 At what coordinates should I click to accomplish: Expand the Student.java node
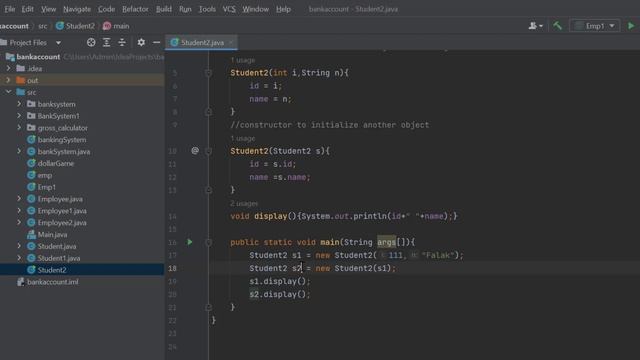pos(19,246)
